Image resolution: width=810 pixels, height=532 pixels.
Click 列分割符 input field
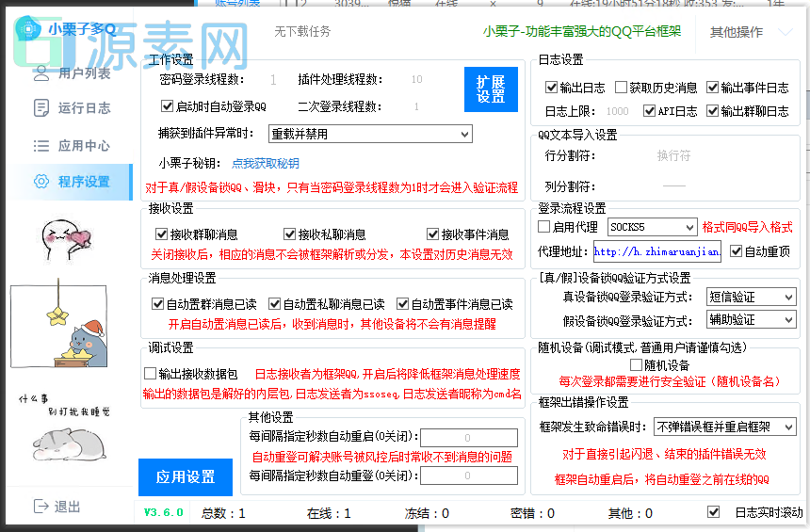pyautogui.click(x=674, y=186)
